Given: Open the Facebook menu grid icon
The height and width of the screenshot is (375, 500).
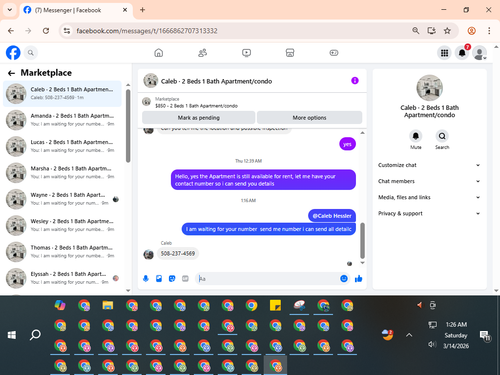Looking at the screenshot, I should coord(444,53).
